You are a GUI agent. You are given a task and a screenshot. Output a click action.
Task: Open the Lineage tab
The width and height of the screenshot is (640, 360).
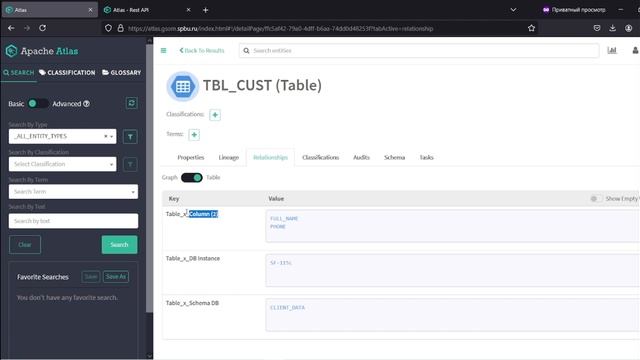229,158
